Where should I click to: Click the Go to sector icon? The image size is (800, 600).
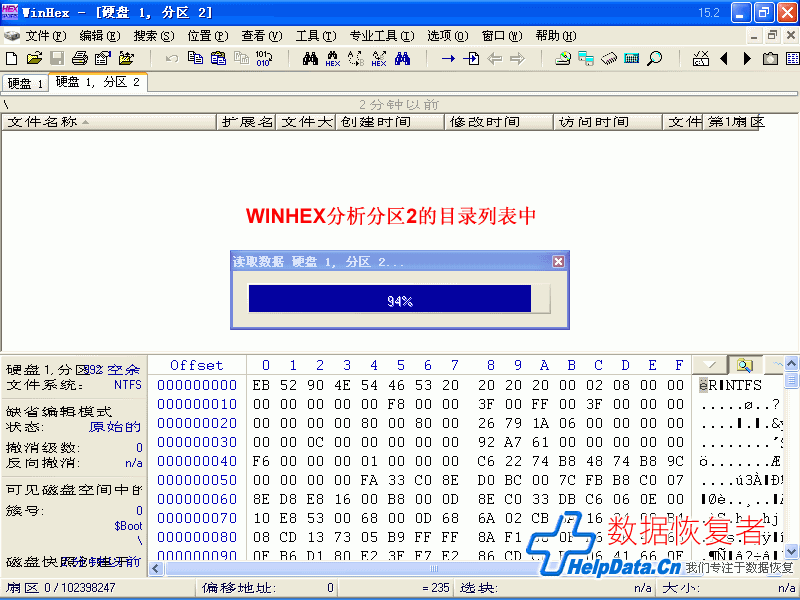471,59
